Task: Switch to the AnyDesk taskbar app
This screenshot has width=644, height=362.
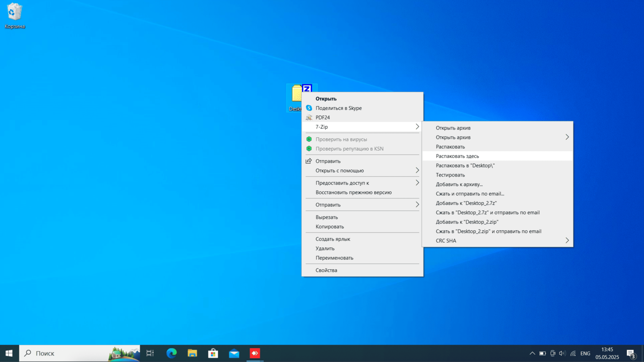Action: (x=255, y=353)
